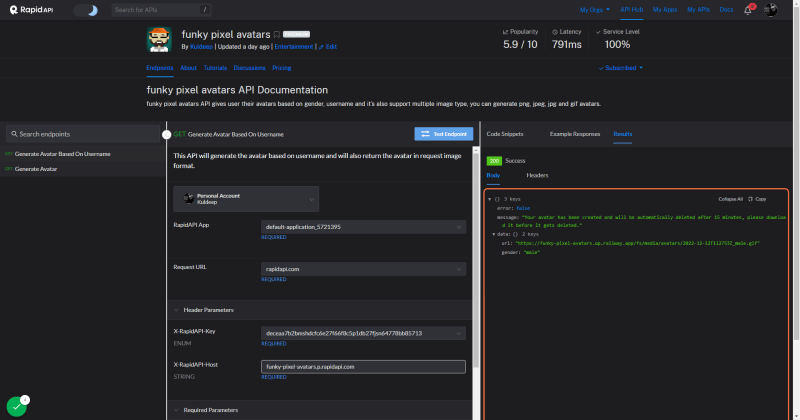Click the avatar url value
Screen dimensions: 800x420
(637, 243)
